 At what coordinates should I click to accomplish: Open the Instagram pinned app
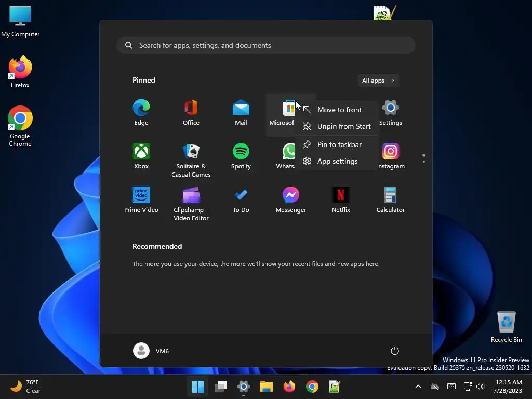point(391,156)
